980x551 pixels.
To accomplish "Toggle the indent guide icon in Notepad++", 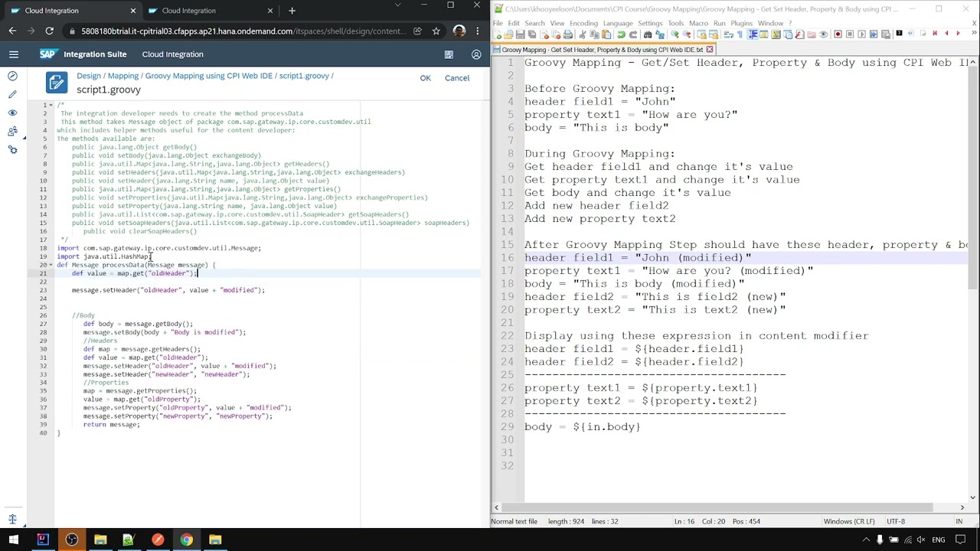I will click(753, 34).
